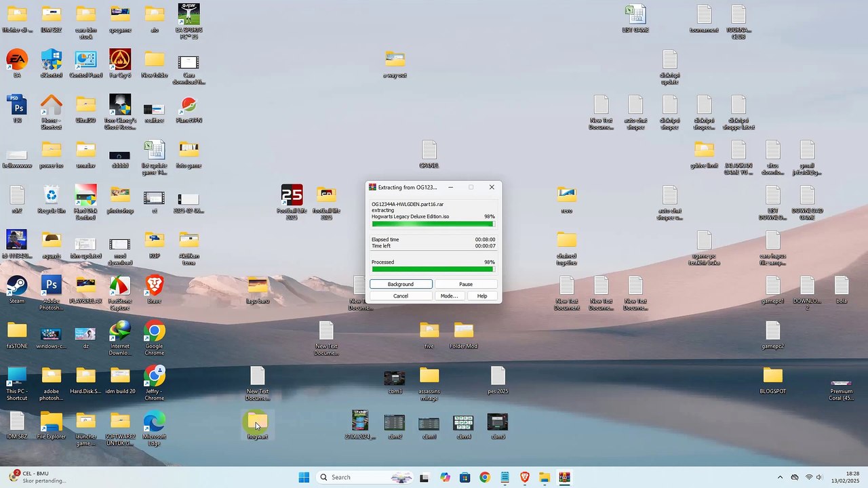This screenshot has width=868, height=488.
Task: Click the Background button in the extraction dialog
Action: pyautogui.click(x=401, y=284)
